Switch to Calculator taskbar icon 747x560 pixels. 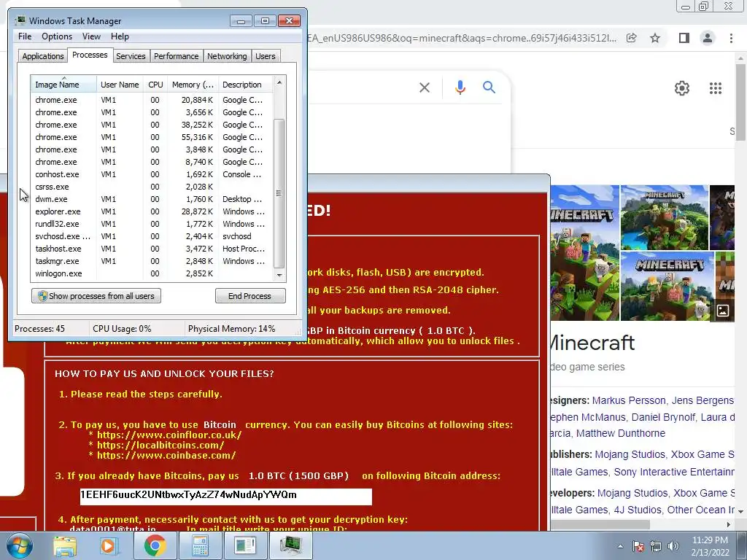pos(200,545)
